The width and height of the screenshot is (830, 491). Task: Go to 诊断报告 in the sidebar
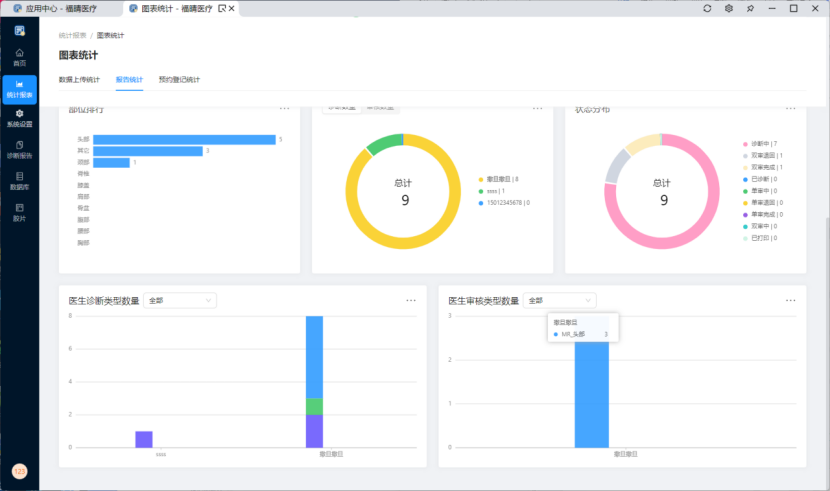point(19,150)
